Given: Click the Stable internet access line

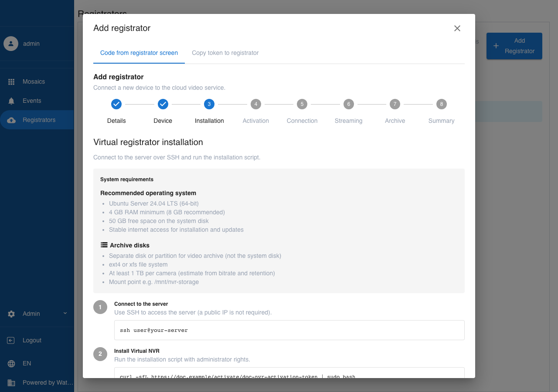Looking at the screenshot, I should point(176,230).
